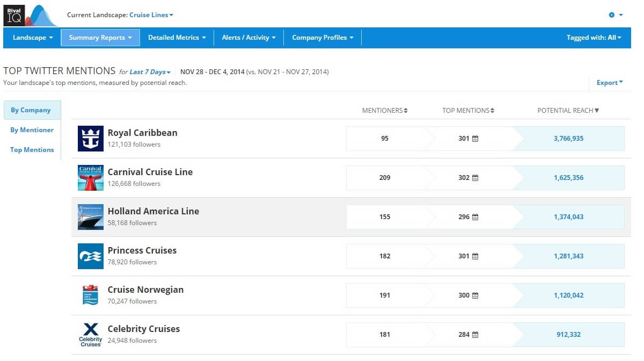
Task: Select the By Company tab
Action: 32,110
